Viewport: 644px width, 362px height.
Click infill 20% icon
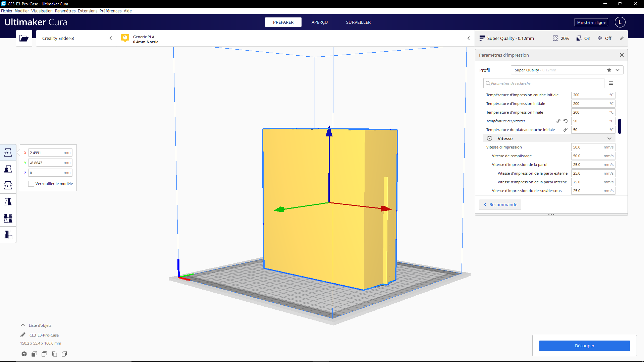(x=556, y=38)
